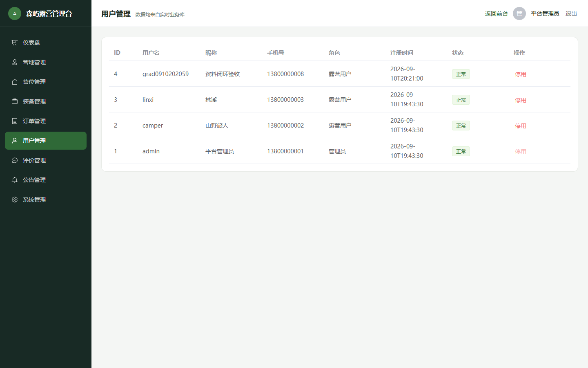Click the 森屿露营 logo icon

(15, 13)
